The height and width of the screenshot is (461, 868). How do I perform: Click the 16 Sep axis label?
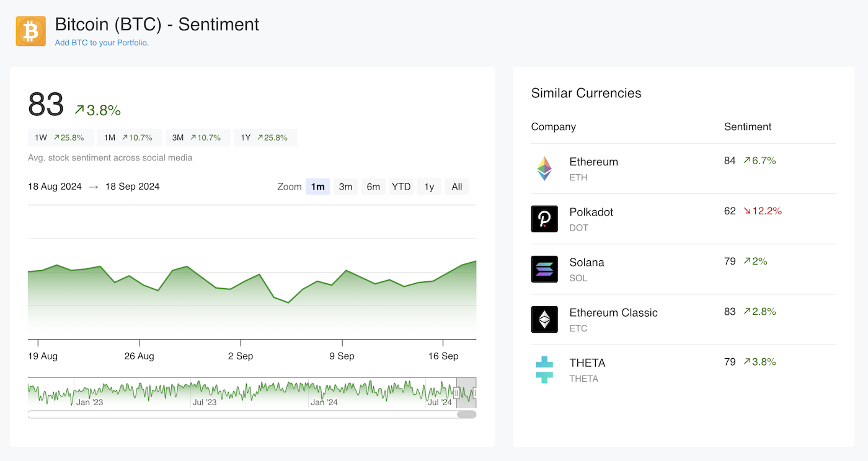[x=443, y=356]
